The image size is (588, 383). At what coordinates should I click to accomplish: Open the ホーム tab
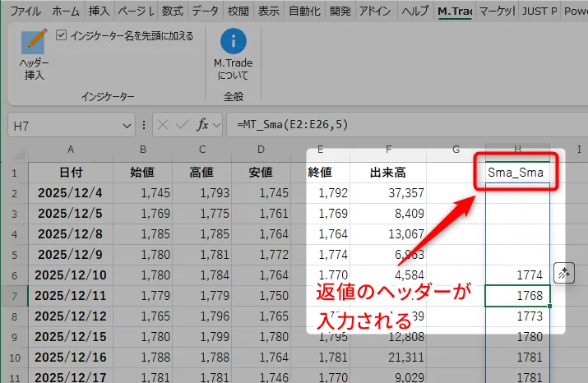click(x=66, y=12)
